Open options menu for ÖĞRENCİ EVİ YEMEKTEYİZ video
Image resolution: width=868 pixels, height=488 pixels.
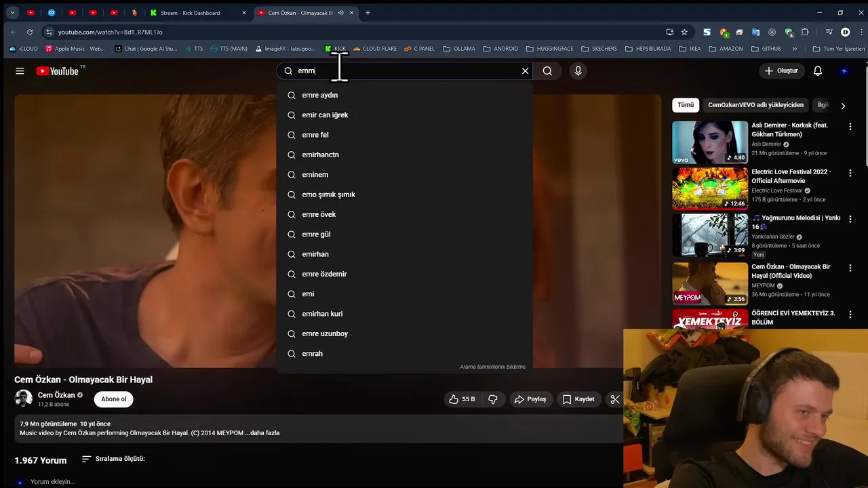850,314
